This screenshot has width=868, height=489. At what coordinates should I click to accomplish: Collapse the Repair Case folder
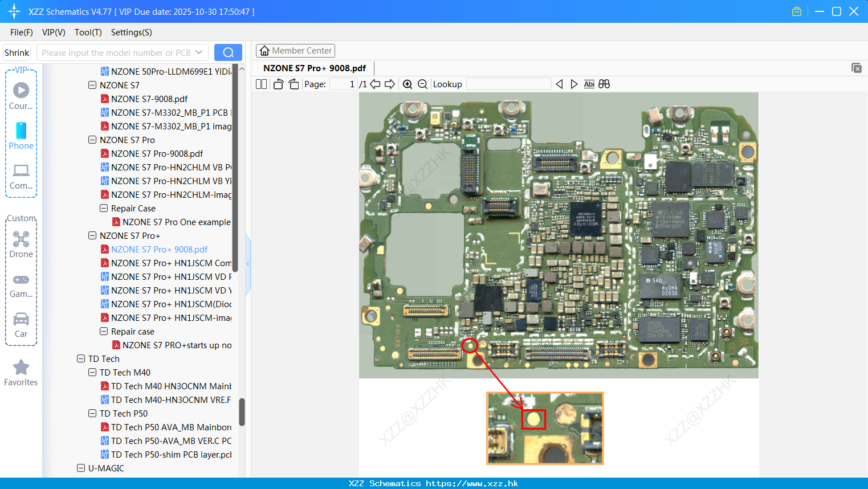pyautogui.click(x=104, y=208)
